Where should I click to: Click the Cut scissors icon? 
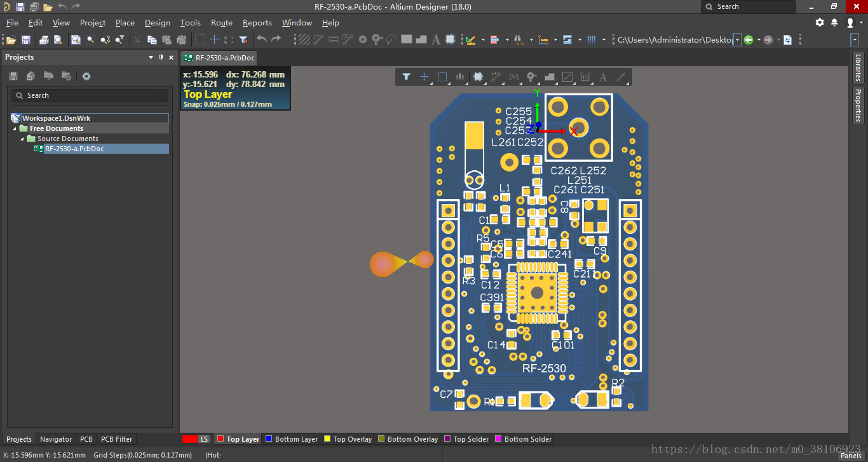(x=137, y=40)
